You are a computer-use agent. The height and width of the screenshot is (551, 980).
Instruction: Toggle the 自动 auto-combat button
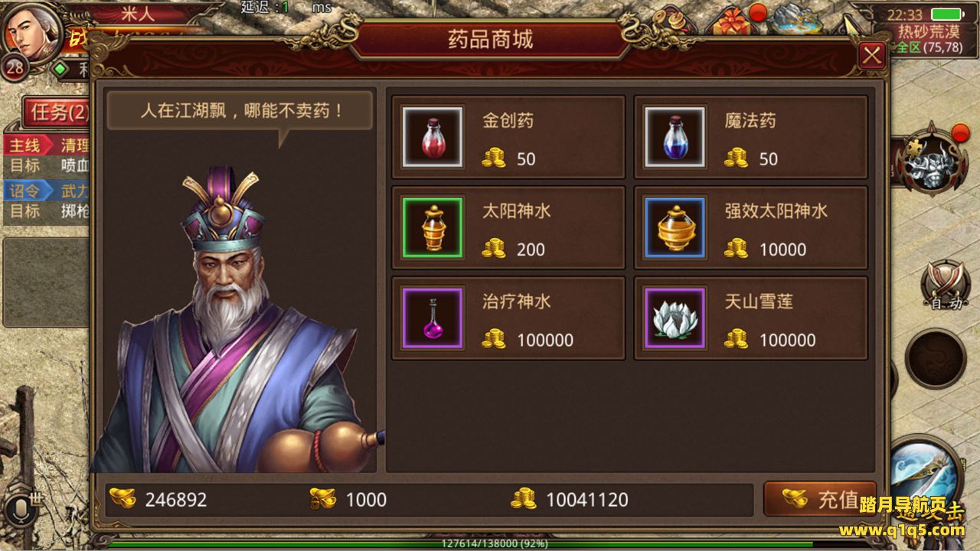point(946,287)
